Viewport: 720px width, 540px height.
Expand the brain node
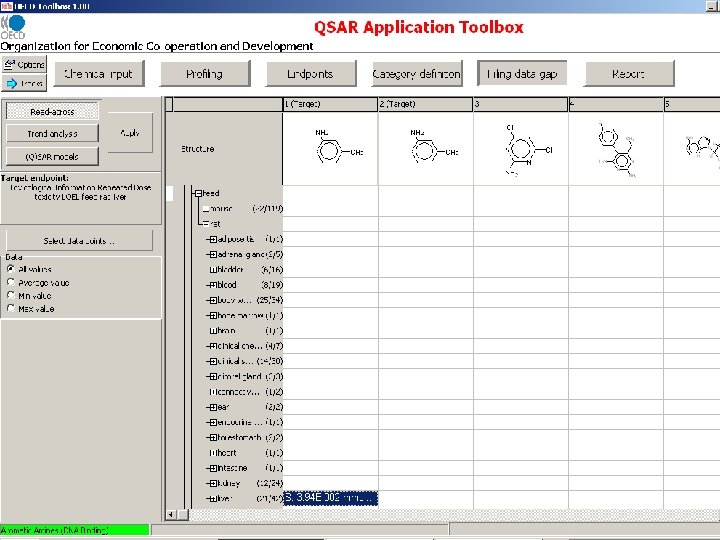pyautogui.click(x=213, y=331)
